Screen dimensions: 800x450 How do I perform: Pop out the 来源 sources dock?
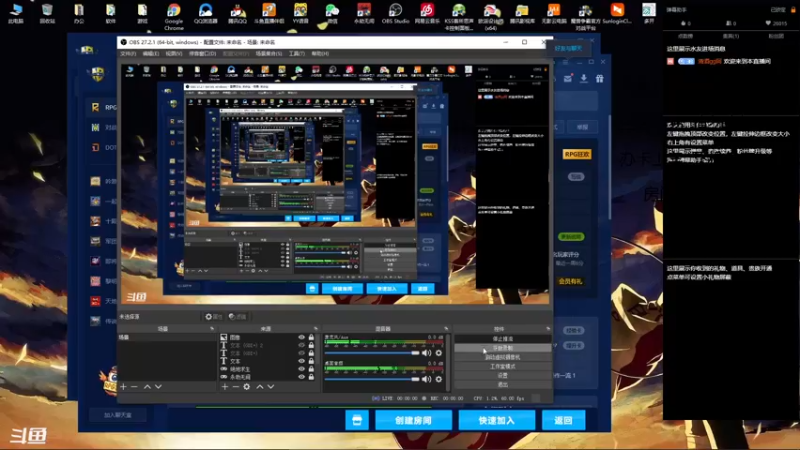tap(316, 329)
